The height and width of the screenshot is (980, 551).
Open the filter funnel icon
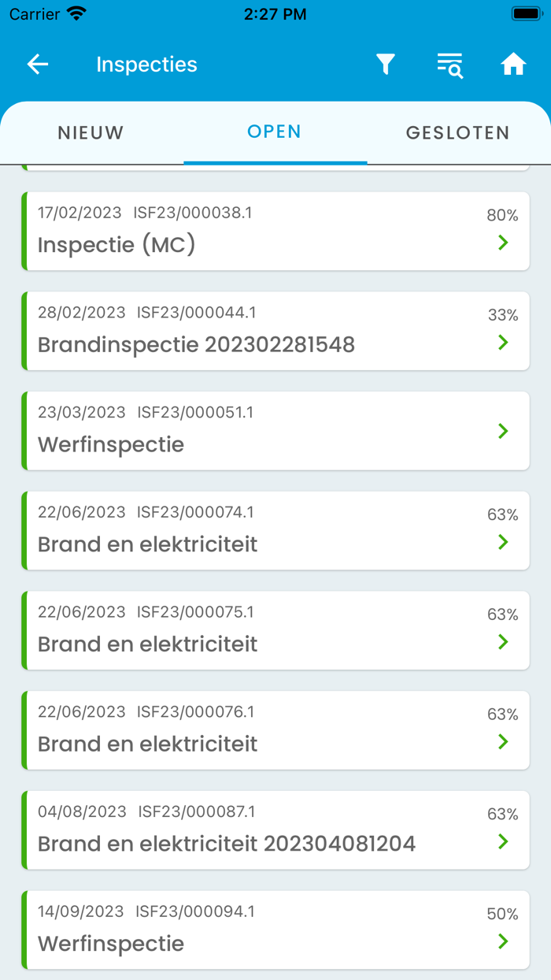coord(385,65)
